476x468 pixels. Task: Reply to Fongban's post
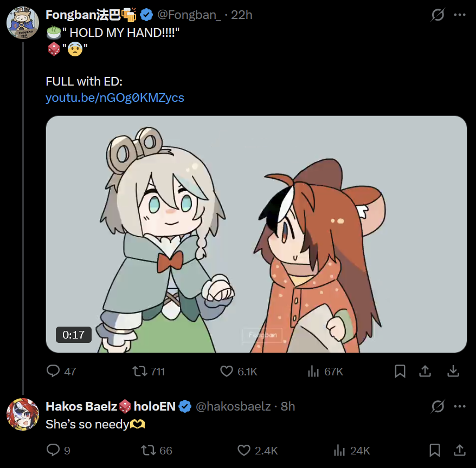(x=53, y=371)
